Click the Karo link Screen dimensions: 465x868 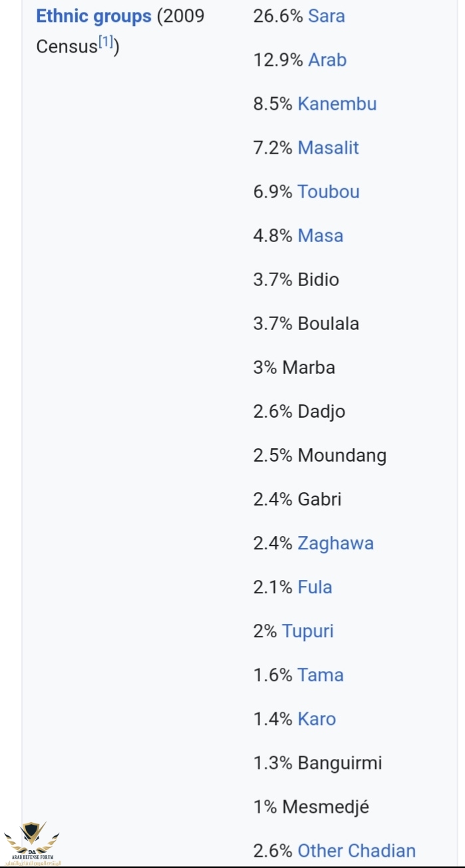(317, 719)
